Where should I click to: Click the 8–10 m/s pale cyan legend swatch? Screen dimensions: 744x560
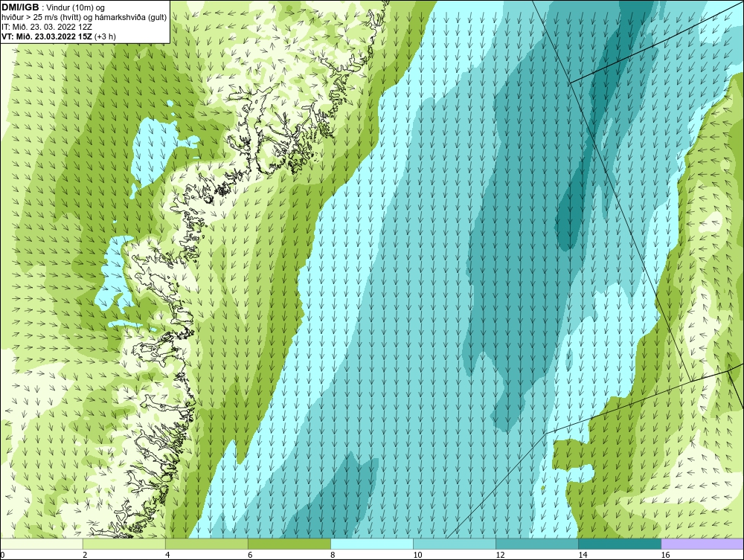click(x=372, y=544)
